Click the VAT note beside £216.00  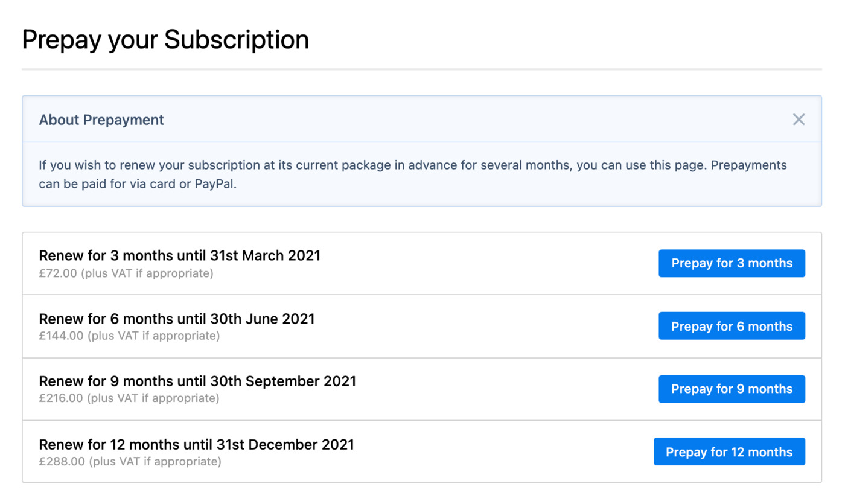click(153, 398)
